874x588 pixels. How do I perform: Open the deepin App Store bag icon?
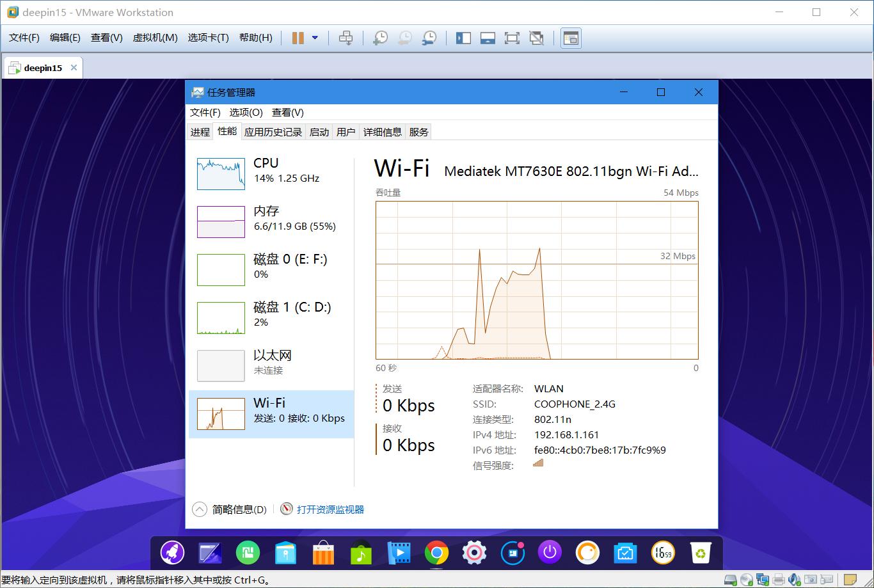323,552
